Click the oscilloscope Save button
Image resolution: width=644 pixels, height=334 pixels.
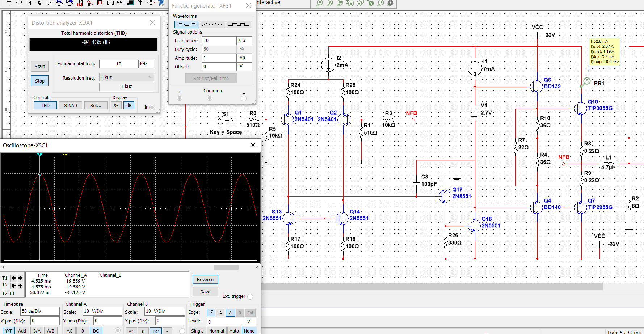tap(205, 292)
